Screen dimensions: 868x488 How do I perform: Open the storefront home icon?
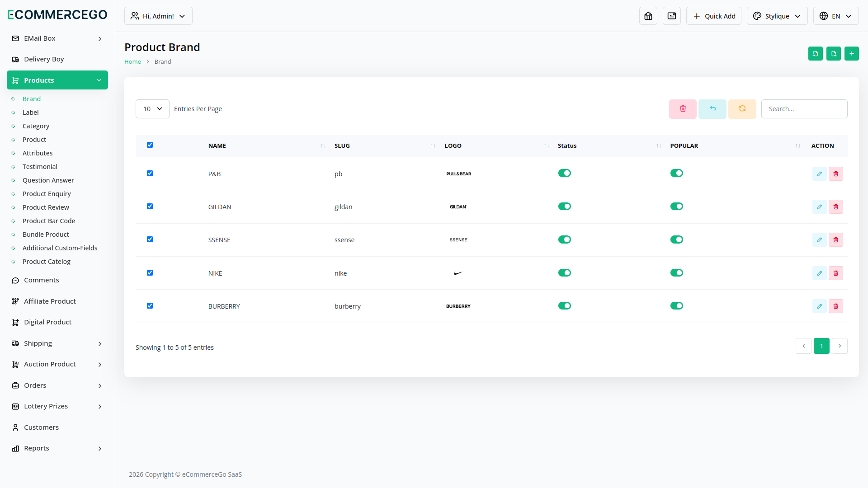(x=648, y=16)
